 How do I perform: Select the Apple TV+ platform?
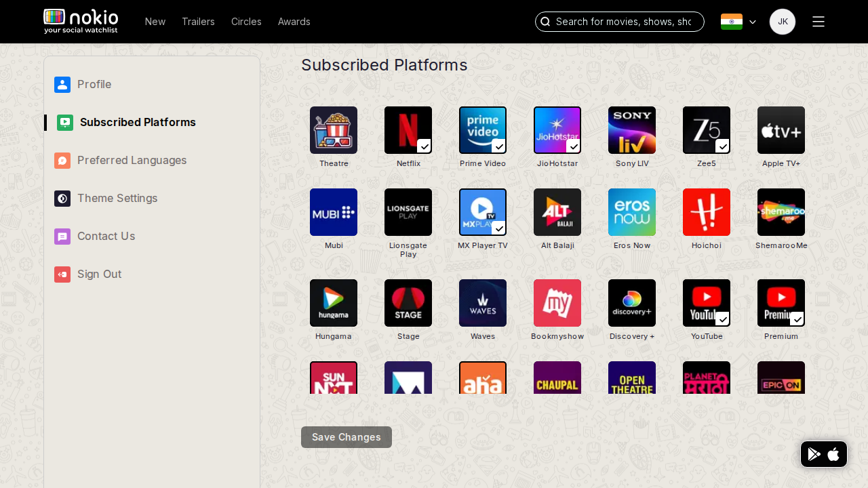pyautogui.click(x=781, y=130)
